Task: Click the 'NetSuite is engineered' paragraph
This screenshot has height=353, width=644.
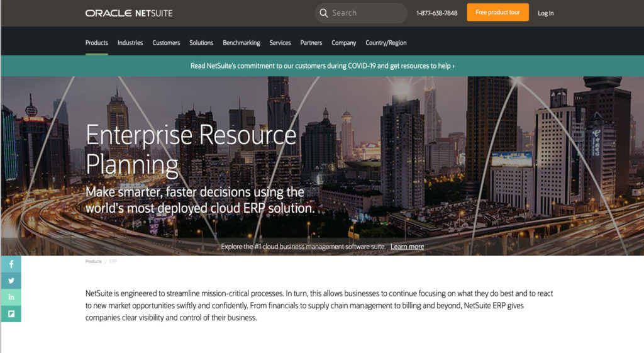Action: pyautogui.click(x=319, y=305)
